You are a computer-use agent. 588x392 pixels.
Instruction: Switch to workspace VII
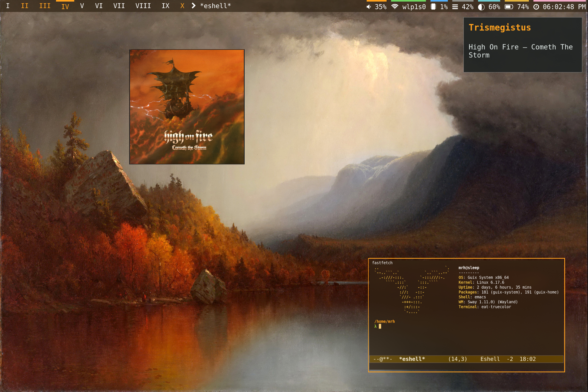click(x=119, y=6)
